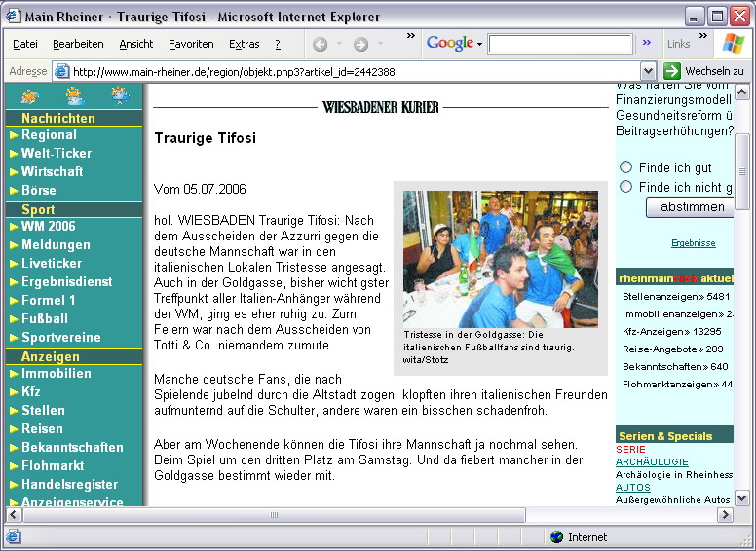Click the abstimmen vote button
The height and width of the screenshot is (551, 756).
click(690, 207)
